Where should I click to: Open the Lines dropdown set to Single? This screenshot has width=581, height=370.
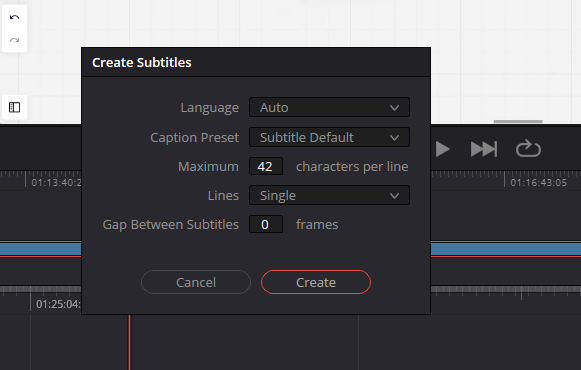(329, 195)
